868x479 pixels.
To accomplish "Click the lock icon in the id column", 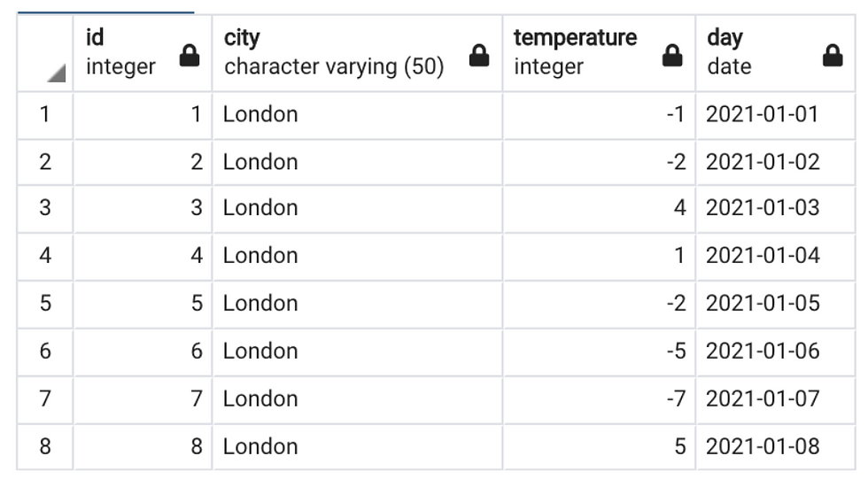I will point(189,58).
